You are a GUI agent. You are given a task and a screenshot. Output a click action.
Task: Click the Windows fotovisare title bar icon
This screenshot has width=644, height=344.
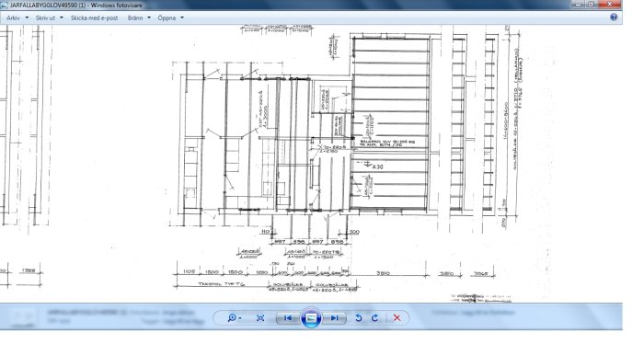4,6
